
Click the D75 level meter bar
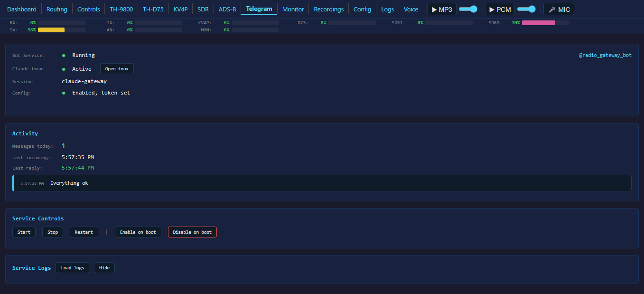352,23
